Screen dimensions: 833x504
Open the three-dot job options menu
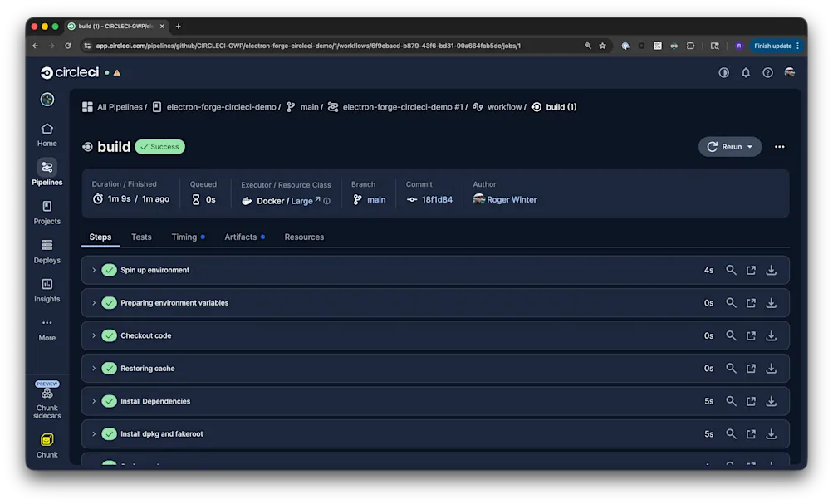(x=779, y=147)
